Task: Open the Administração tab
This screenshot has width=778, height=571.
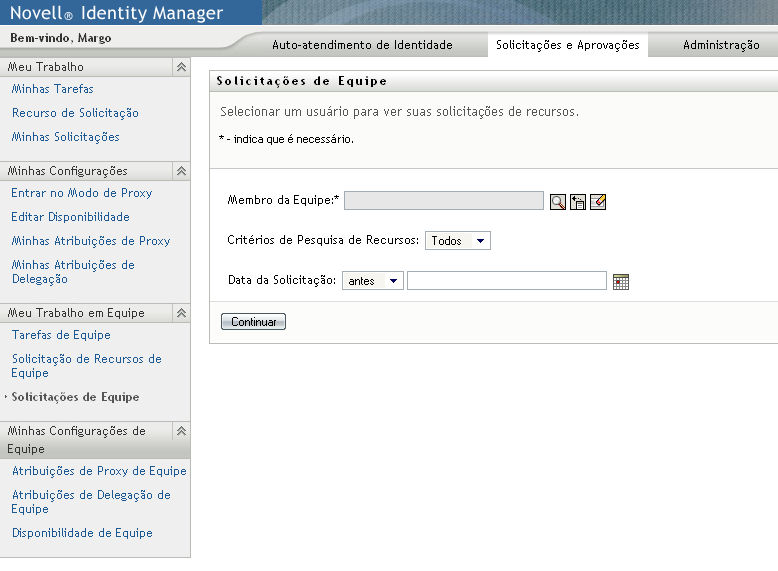Action: [721, 45]
